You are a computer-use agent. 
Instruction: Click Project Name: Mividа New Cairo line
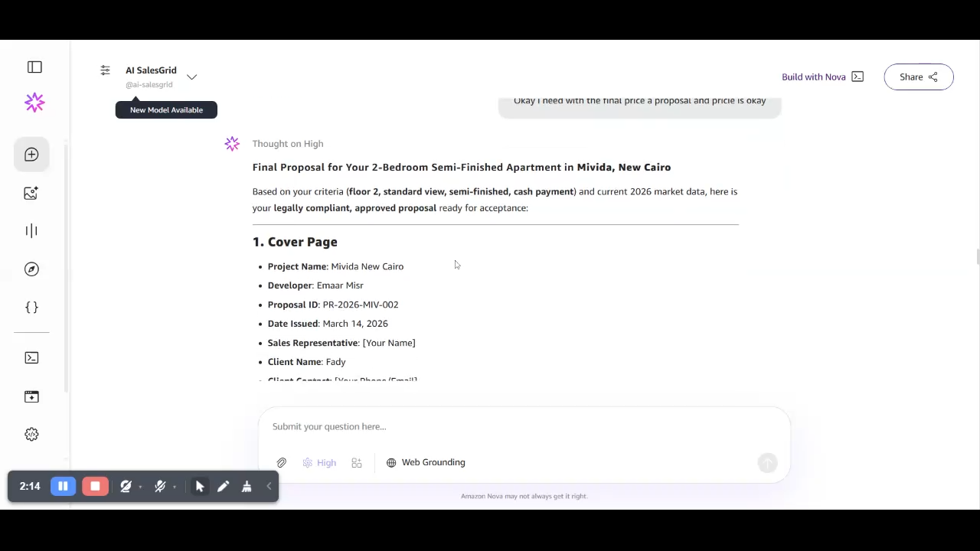click(x=335, y=266)
